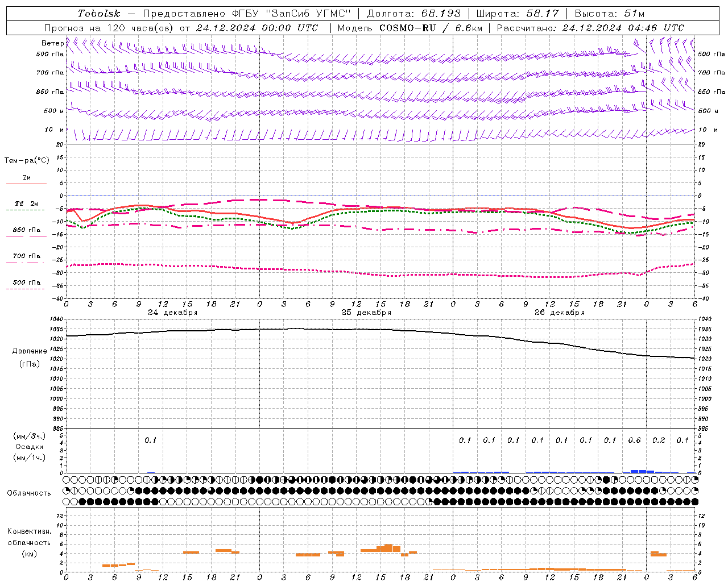Click the Высота: 51м value
The image size is (728, 582).
point(610,14)
